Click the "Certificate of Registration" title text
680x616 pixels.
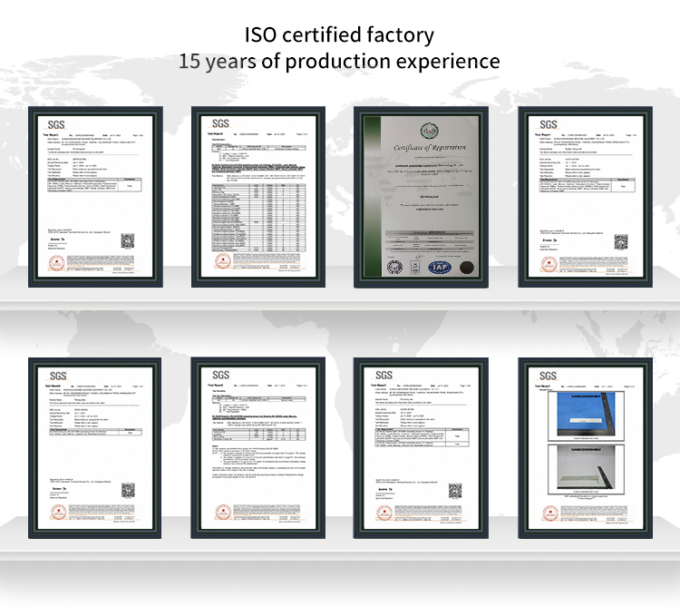[x=417, y=147]
